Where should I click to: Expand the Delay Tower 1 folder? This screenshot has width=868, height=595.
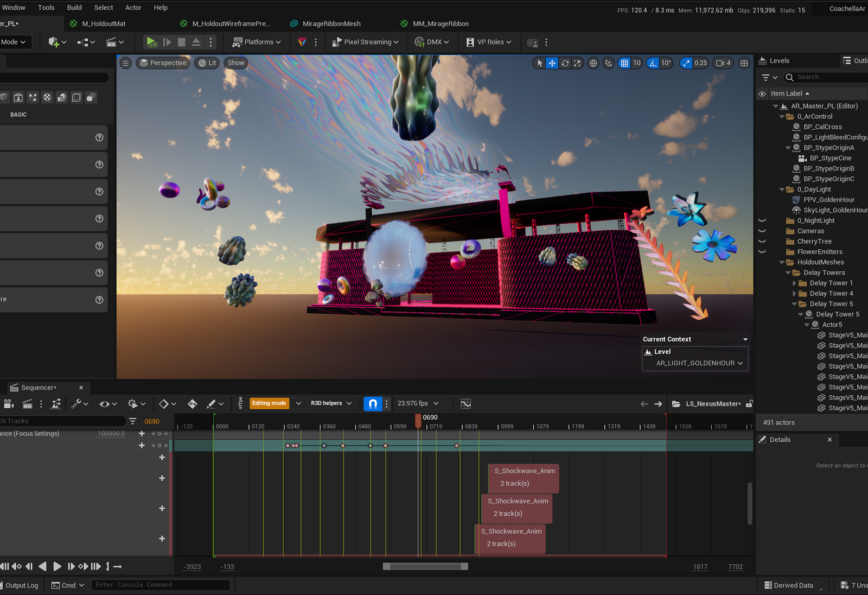click(x=795, y=283)
